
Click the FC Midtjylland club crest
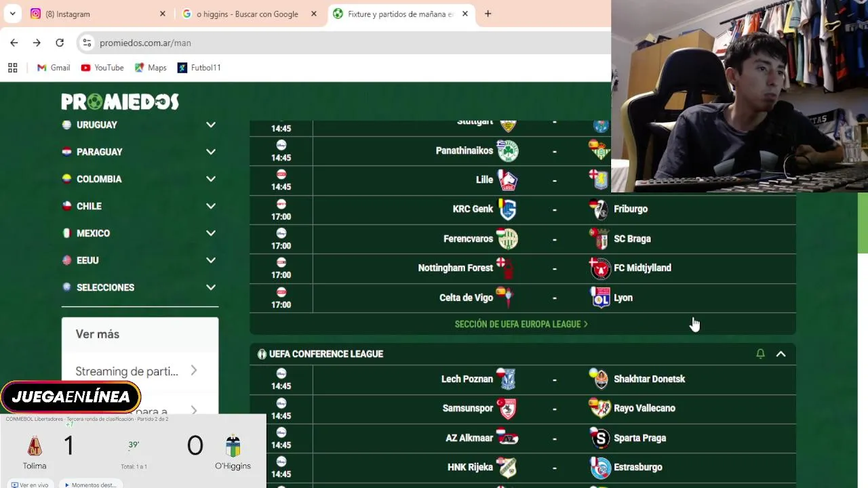tap(600, 268)
